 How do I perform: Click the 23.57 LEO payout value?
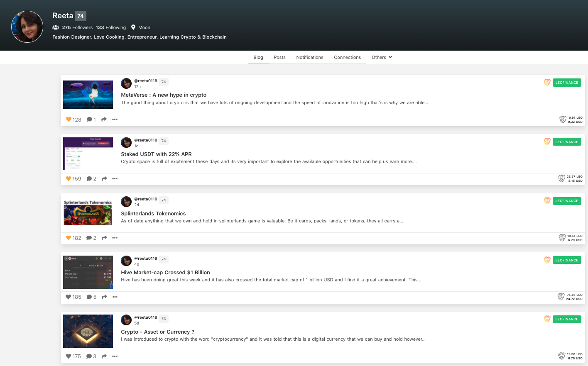[x=575, y=177]
